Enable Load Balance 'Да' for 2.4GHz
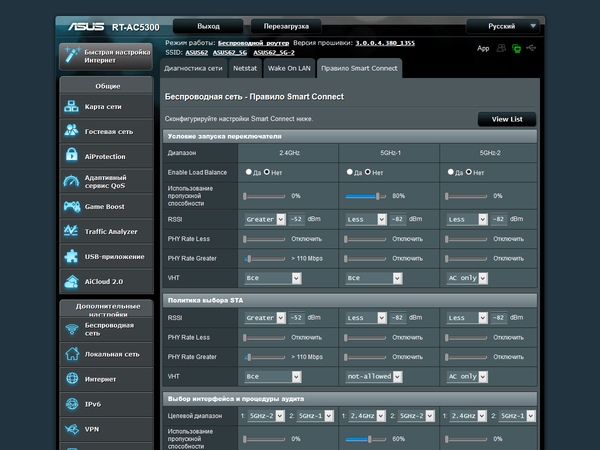The height and width of the screenshot is (450, 600). (249, 172)
